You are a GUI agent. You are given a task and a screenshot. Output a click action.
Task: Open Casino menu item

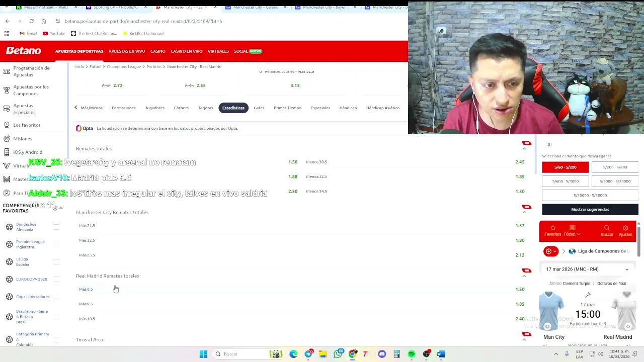coord(157,51)
